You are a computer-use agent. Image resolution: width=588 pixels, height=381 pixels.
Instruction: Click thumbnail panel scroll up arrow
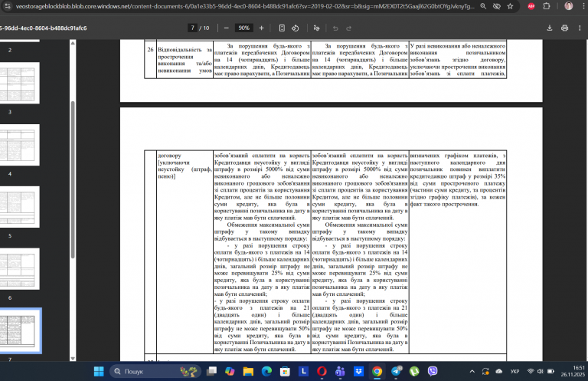(73, 43)
